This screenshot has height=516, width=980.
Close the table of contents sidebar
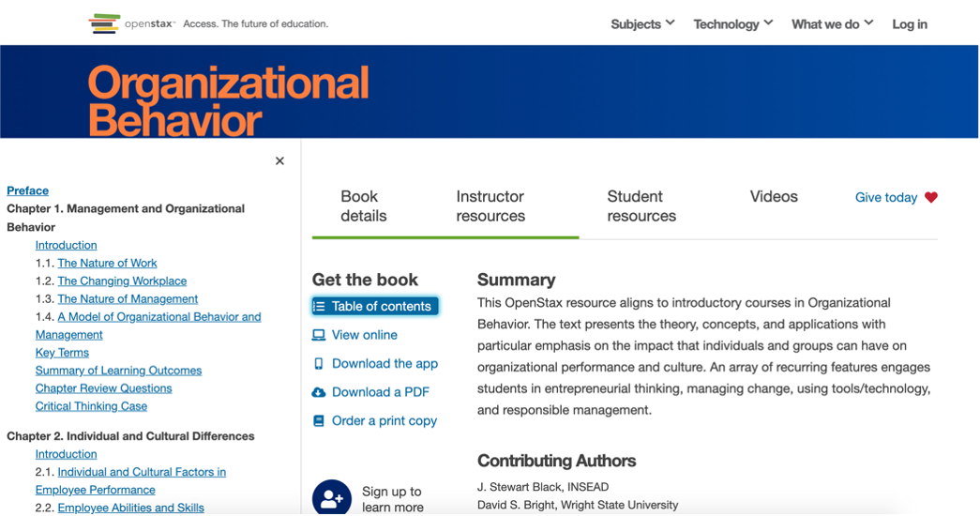[x=279, y=161]
